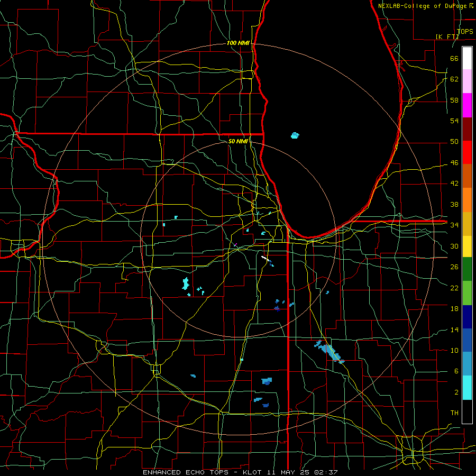Screen dimensions: 476x476
Task: Click the "[K FT]" units label
Action: point(447,36)
